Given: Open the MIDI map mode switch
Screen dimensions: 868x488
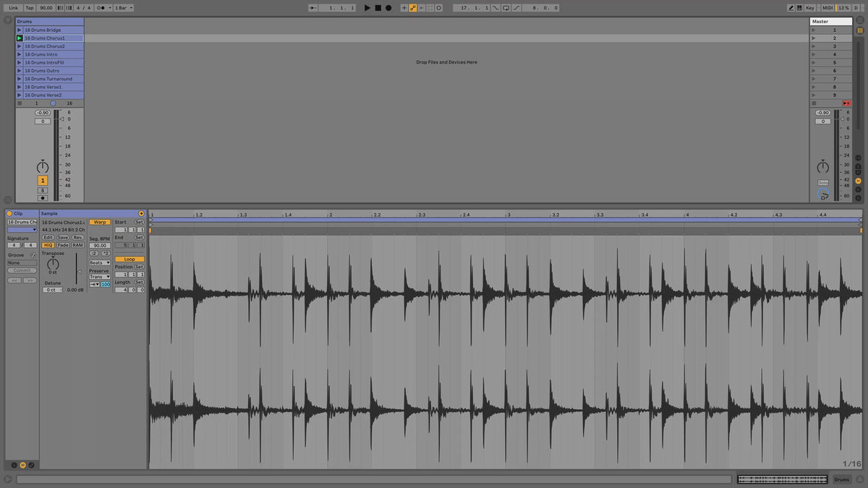Looking at the screenshot, I should 827,8.
